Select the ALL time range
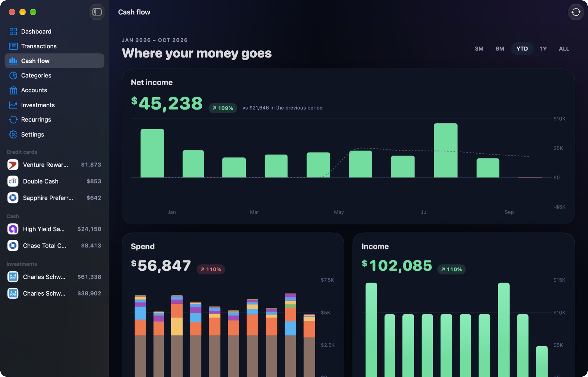Screen dimensions: 588x377 (x=564, y=49)
